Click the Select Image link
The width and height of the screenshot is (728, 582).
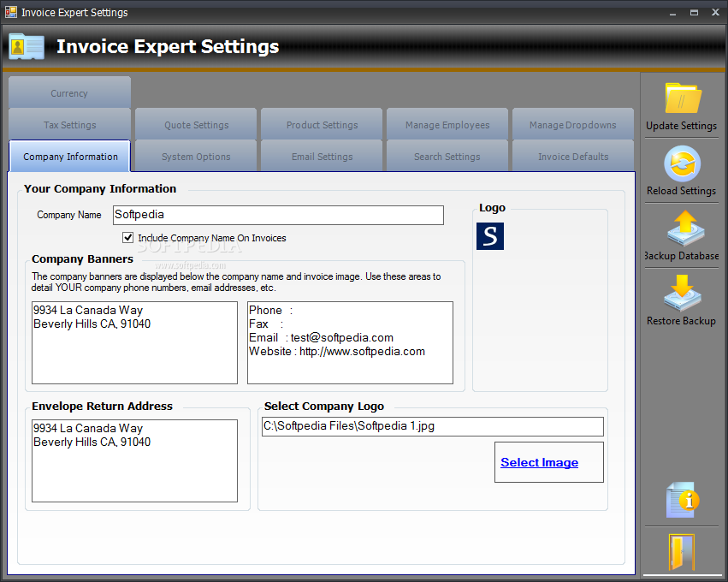click(x=539, y=462)
